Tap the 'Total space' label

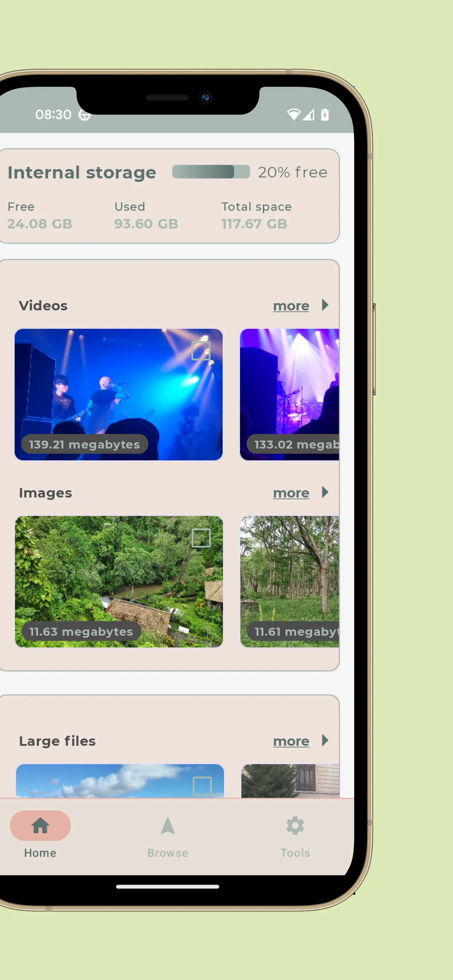[257, 207]
